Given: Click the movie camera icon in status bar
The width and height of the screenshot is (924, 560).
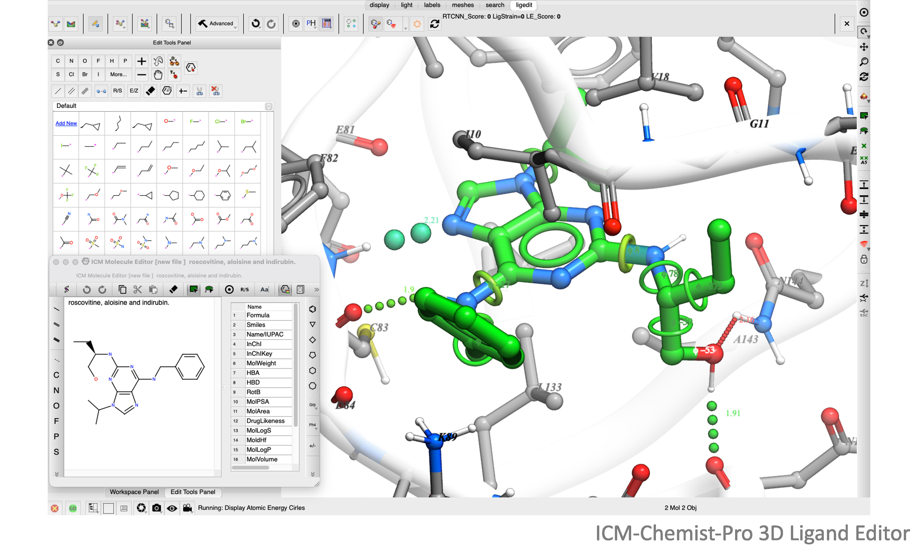Looking at the screenshot, I should point(187,508).
